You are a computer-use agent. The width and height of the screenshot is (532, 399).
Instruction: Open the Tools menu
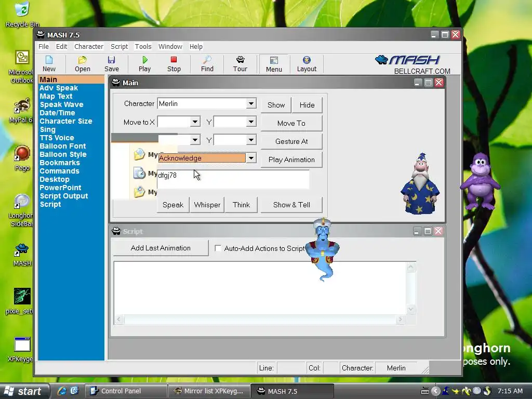point(143,46)
